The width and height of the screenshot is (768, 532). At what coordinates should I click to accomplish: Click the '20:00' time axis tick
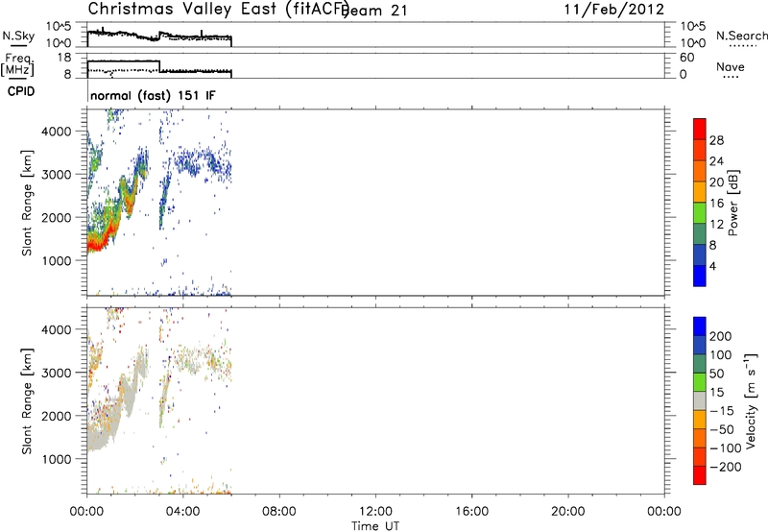click(567, 512)
